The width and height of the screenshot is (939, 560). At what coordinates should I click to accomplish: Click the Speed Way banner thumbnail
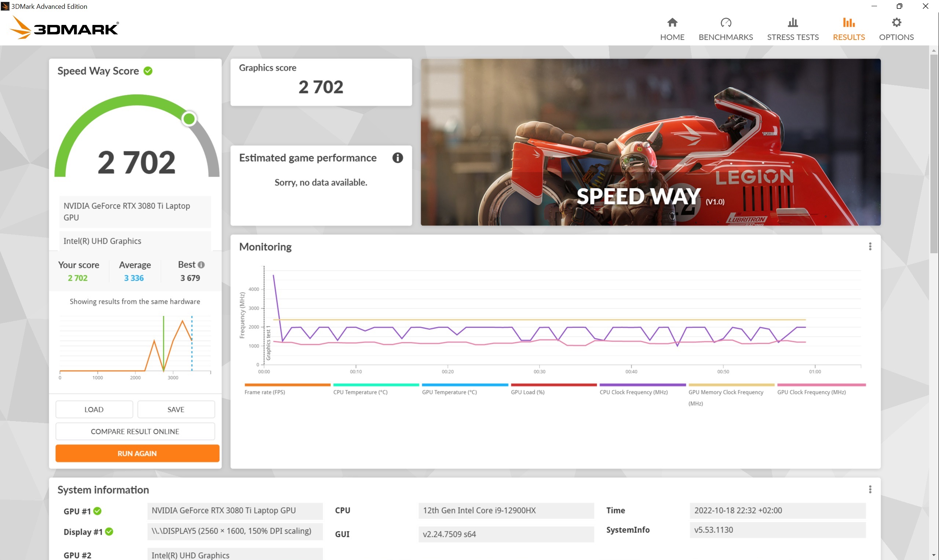(x=650, y=142)
